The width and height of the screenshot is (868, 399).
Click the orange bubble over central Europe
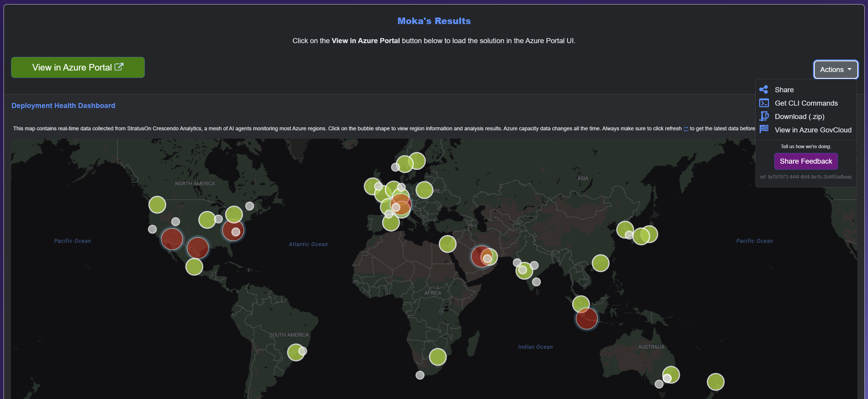[401, 204]
